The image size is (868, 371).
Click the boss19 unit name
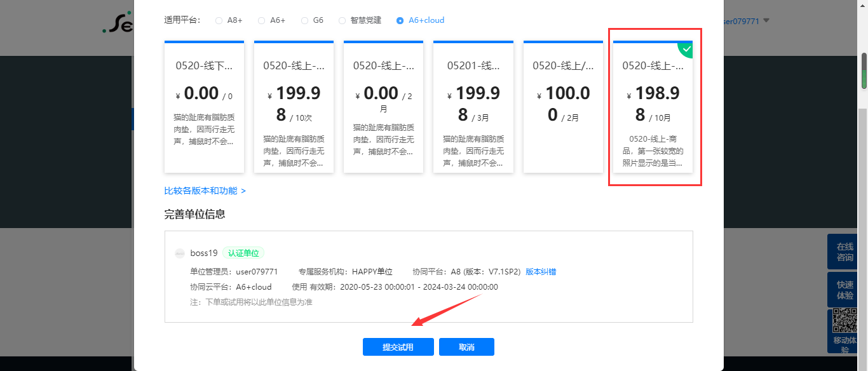tap(204, 253)
